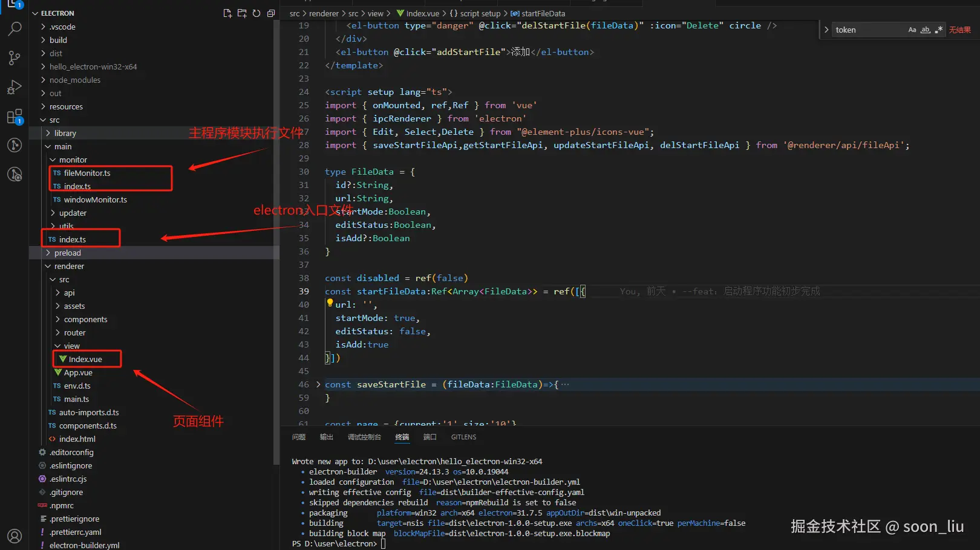
Task: Collapse the ELECTRON explorer section
Action: coord(35,13)
